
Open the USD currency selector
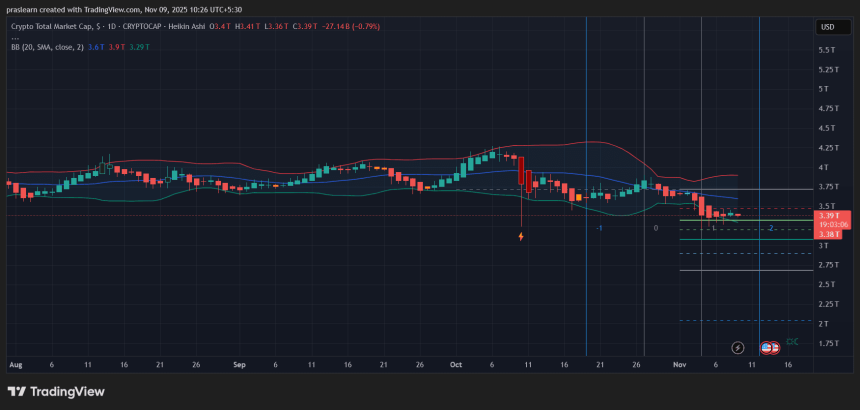(x=828, y=27)
